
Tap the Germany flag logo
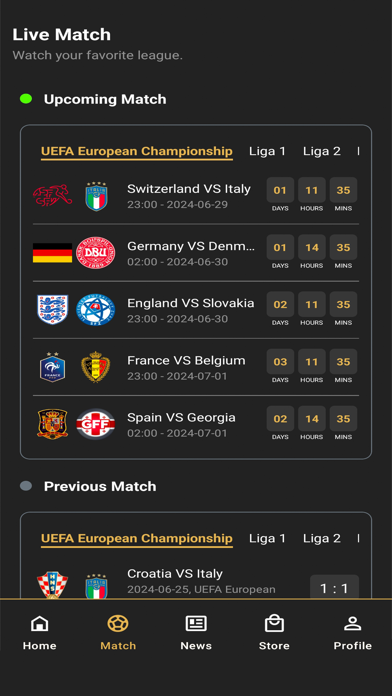tap(52, 253)
